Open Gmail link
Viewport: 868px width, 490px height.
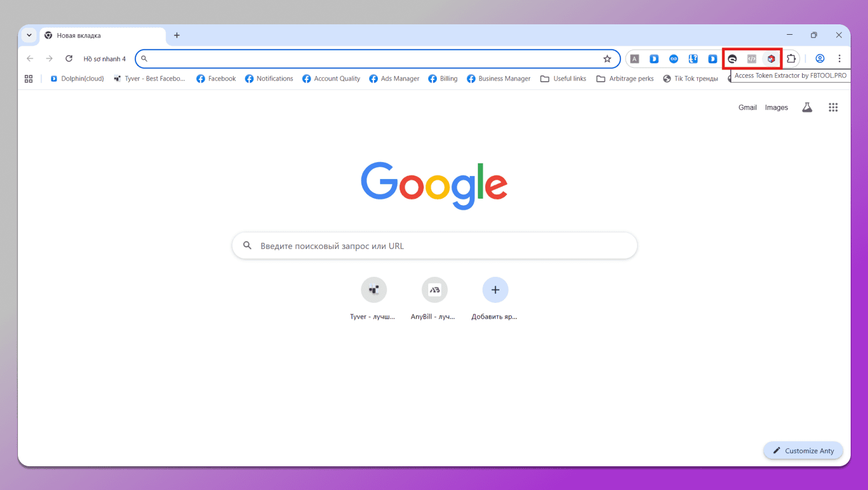(748, 107)
